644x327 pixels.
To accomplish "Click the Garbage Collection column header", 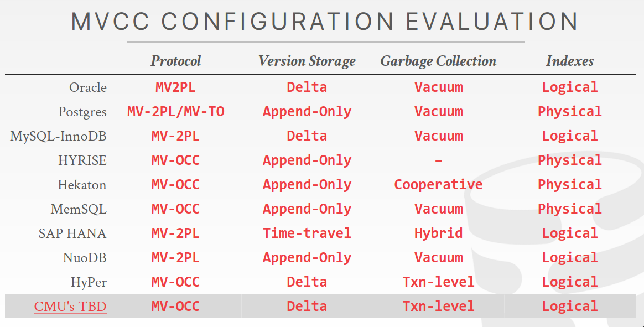I will pos(438,61).
